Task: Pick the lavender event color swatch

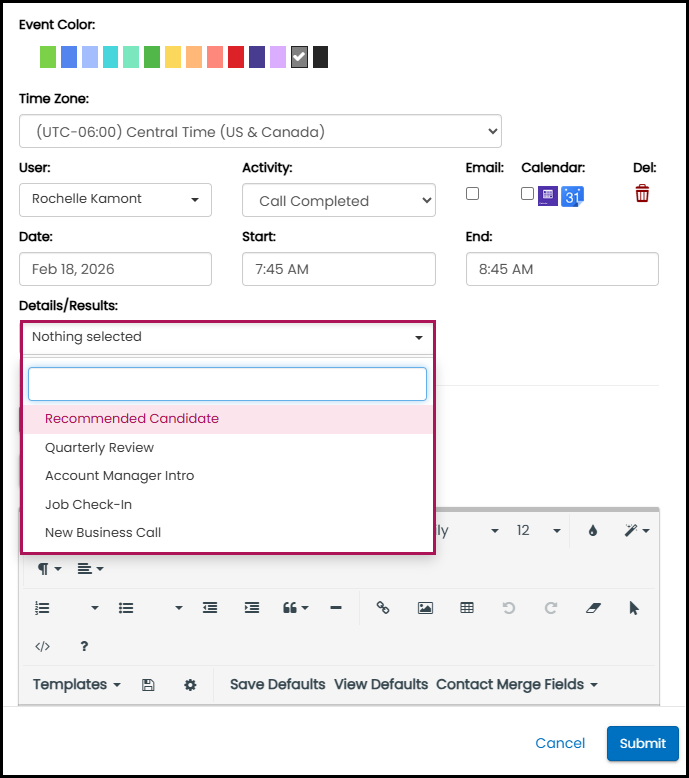Action: 278,57
